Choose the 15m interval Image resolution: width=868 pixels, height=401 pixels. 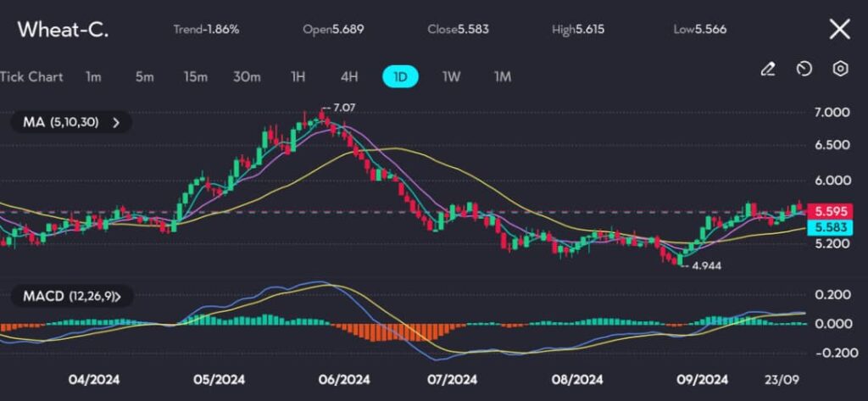pos(195,76)
